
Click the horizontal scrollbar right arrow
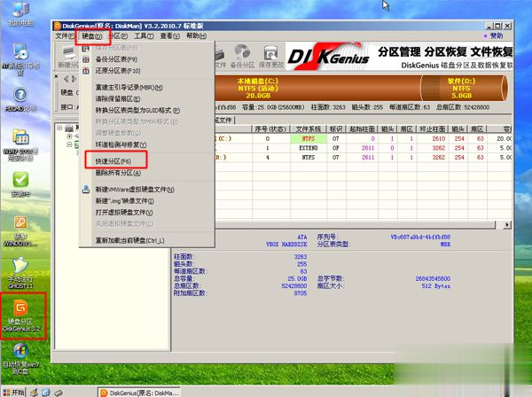(x=507, y=225)
